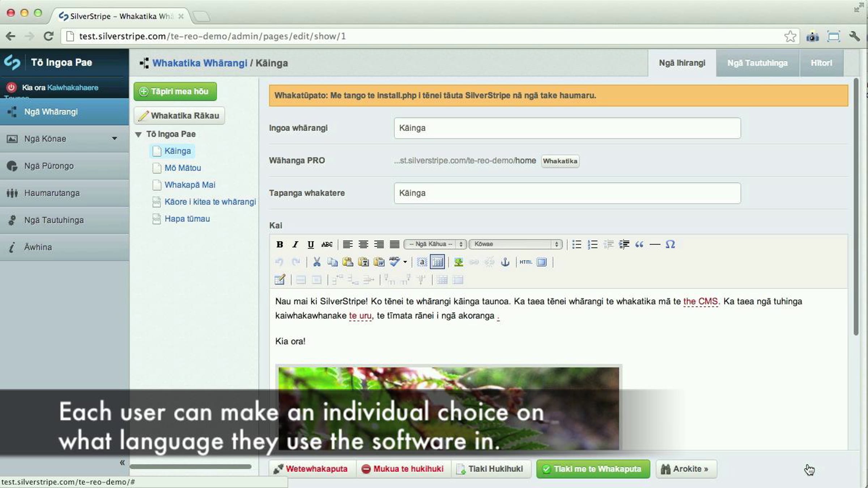Image resolution: width=868 pixels, height=488 pixels.
Task: Switch to Ngā Ihirangi tab
Action: [x=682, y=63]
